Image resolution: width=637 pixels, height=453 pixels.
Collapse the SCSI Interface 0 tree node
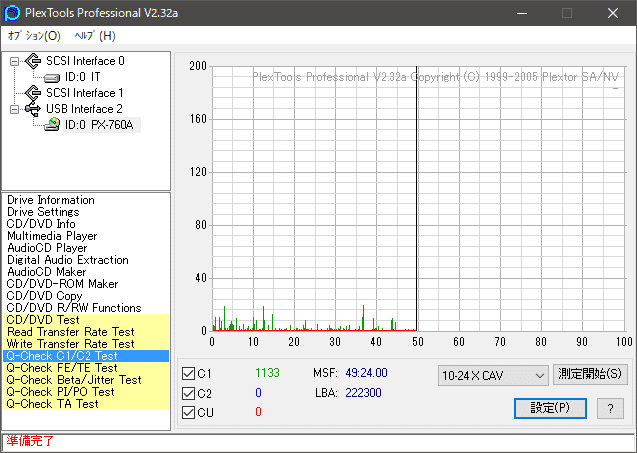coord(14,61)
